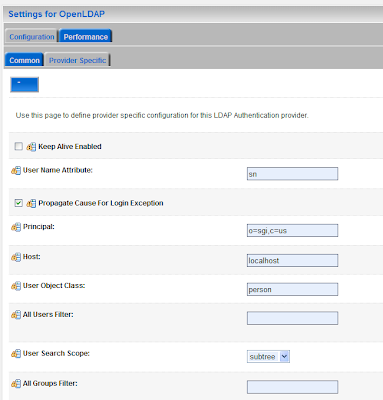Click the page description sentence about LDAP provider
Image resolution: width=383 pixels, height=400 pixels.
click(162, 115)
